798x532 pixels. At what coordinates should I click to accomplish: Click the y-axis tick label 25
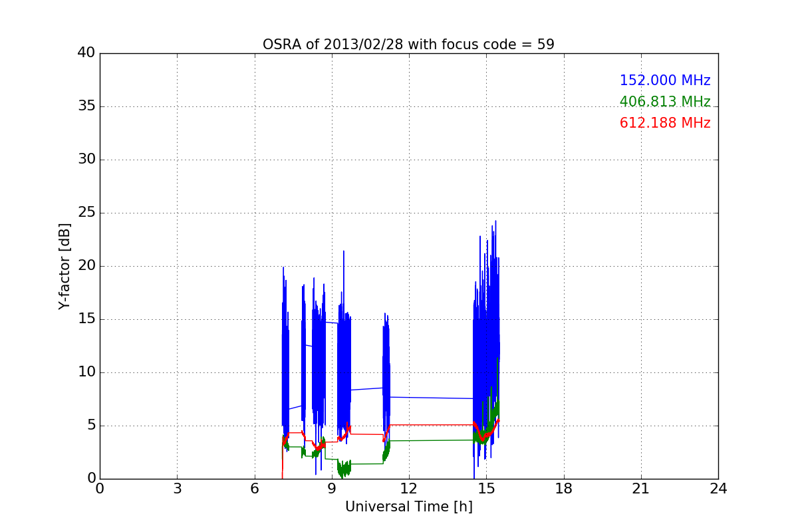point(86,213)
